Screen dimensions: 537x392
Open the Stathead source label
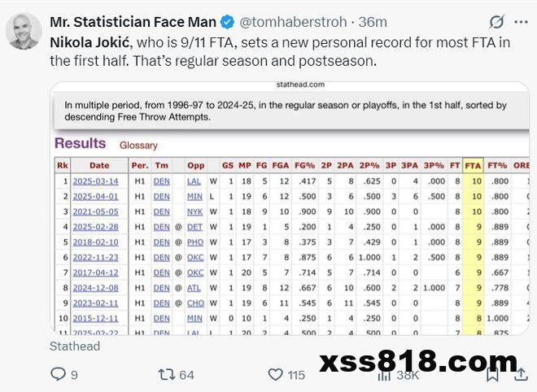click(x=75, y=346)
